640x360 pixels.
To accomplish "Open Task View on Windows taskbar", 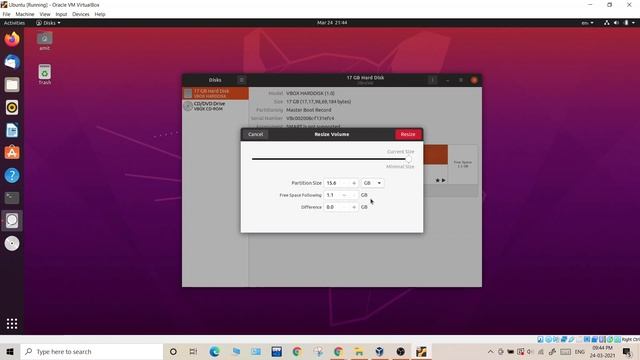I will pyautogui.click(x=193, y=351).
